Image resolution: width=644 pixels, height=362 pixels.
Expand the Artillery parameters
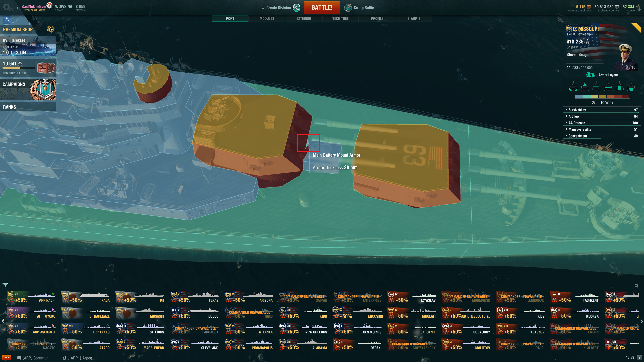point(602,116)
